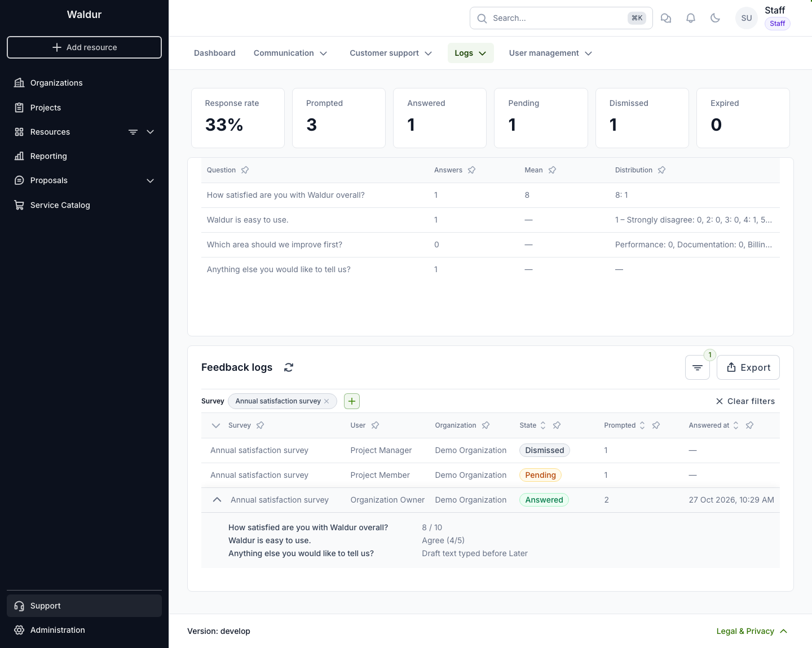Click the Resources filter icon in sidebar
The height and width of the screenshot is (648, 812).
tap(133, 132)
